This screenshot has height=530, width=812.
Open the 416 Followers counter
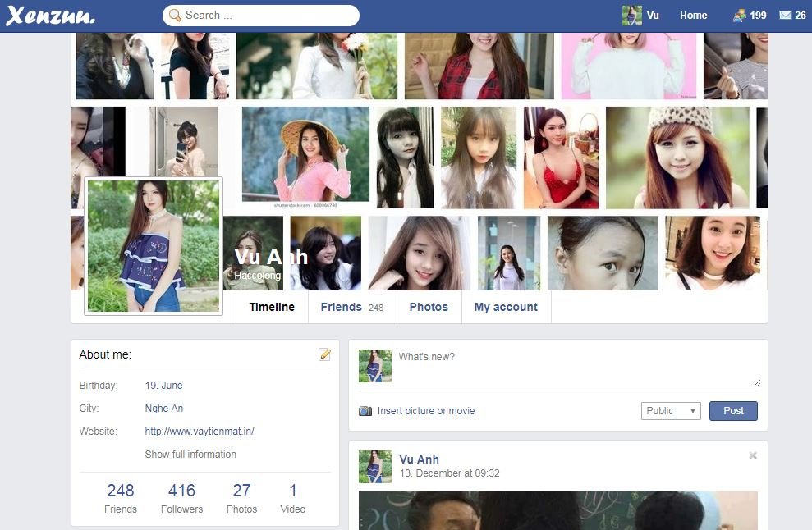181,499
